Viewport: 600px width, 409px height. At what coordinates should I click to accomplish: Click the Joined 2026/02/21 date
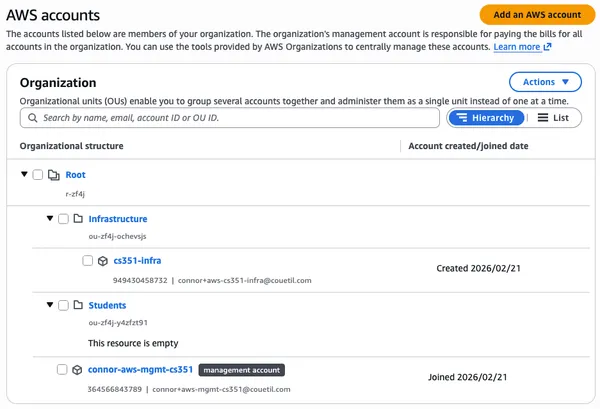(468, 377)
